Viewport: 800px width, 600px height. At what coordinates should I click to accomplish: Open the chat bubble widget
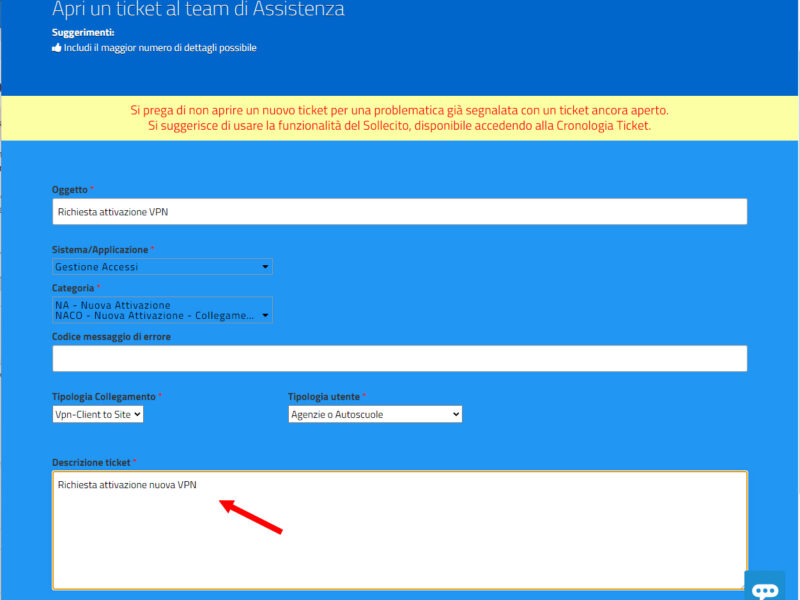click(765, 588)
